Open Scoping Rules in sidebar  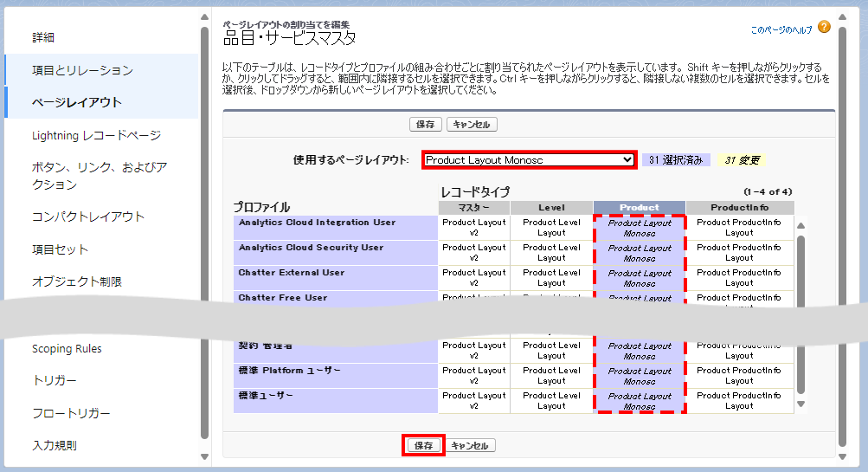tap(67, 349)
